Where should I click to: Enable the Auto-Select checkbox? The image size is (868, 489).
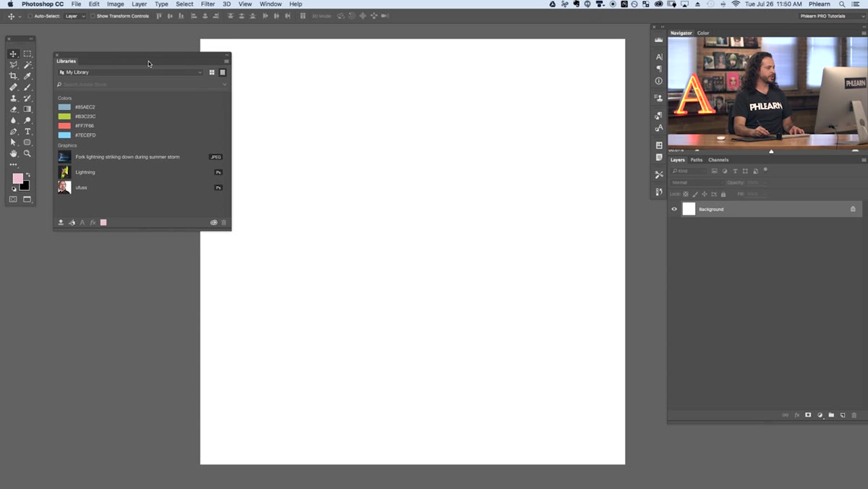coord(30,16)
